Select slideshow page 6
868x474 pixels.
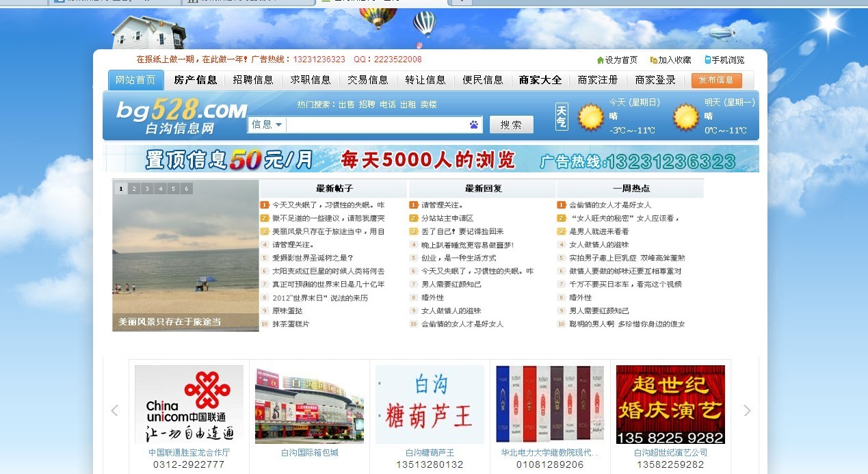click(186, 189)
